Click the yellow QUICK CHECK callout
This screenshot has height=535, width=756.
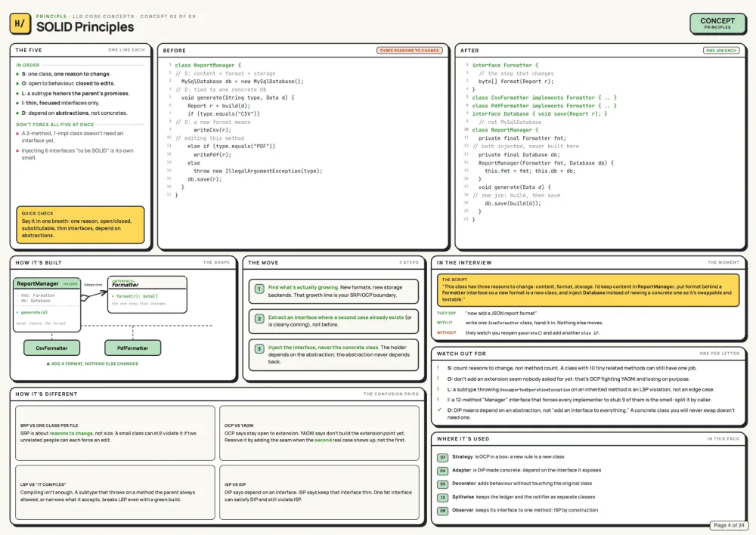pos(80,224)
